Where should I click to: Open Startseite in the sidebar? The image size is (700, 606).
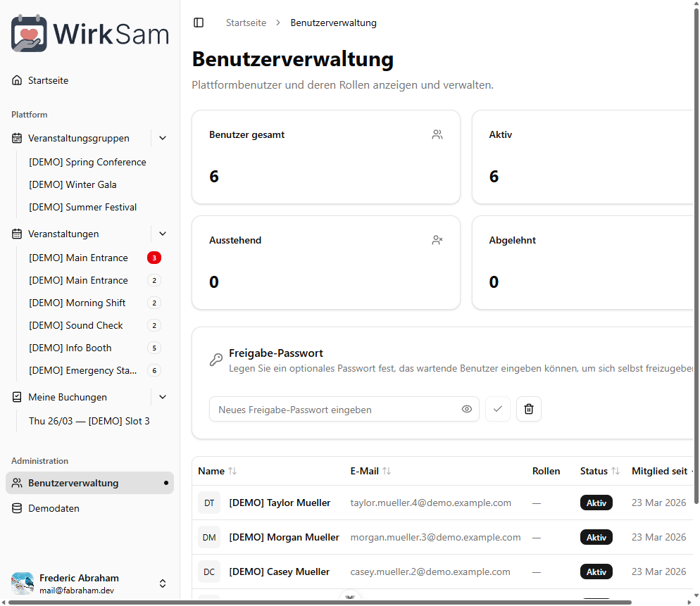pos(89,80)
